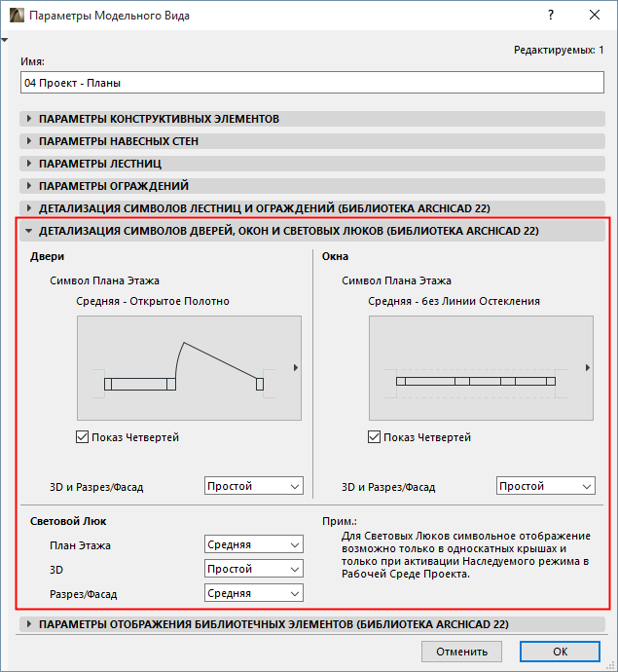The height and width of the screenshot is (672, 618).
Task: Confirm with the OK button
Action: [x=561, y=652]
